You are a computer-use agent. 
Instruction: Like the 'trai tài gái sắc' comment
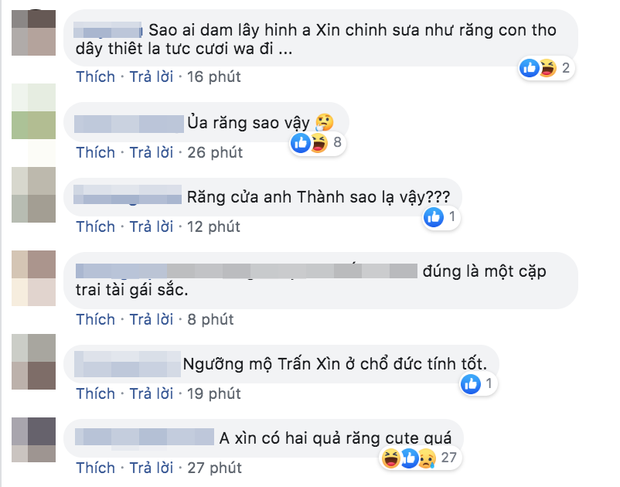[x=95, y=319]
